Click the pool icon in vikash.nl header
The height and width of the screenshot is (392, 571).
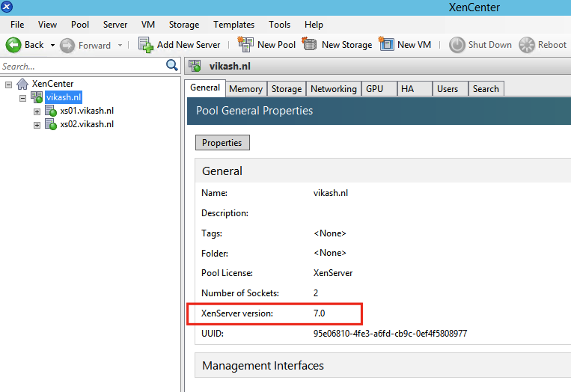pos(195,66)
